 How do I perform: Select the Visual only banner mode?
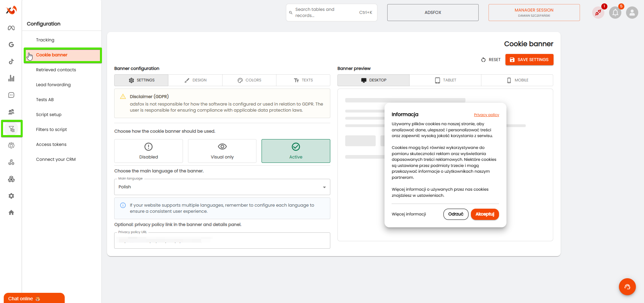222,151
